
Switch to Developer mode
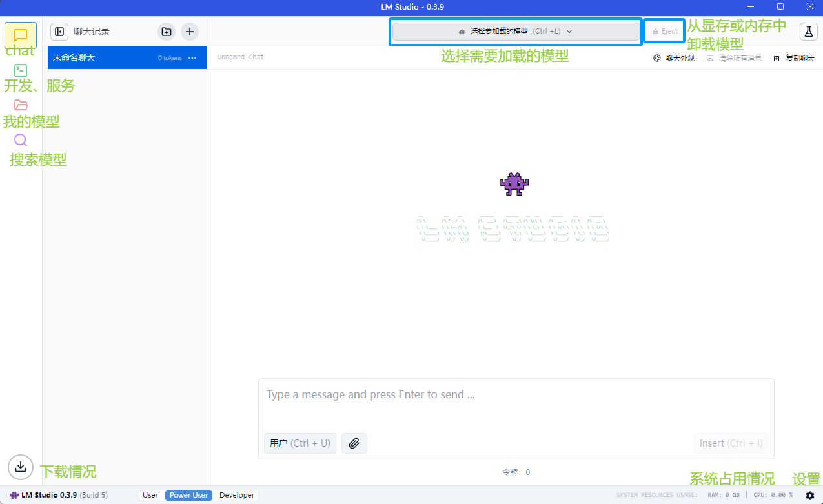237,496
